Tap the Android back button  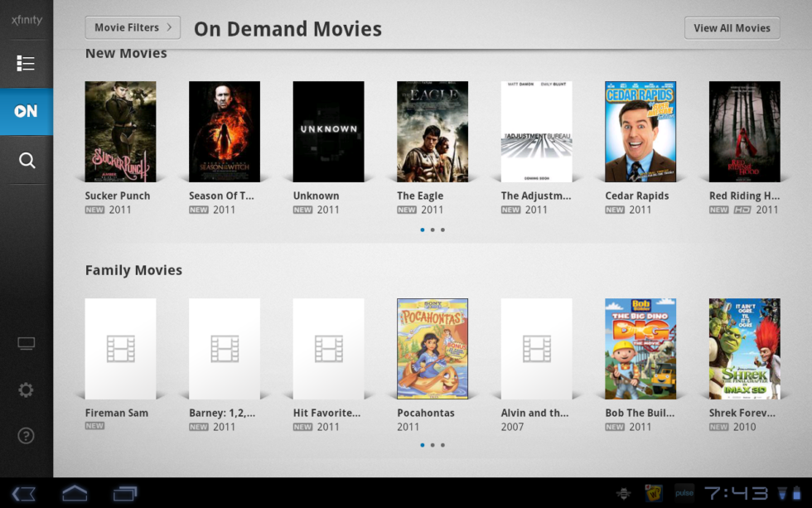pyautogui.click(x=25, y=491)
